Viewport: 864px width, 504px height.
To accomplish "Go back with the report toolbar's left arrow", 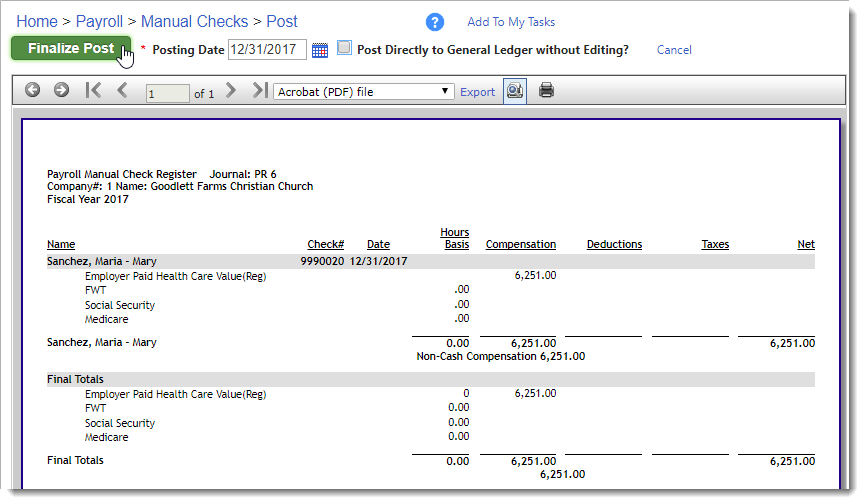I will pyautogui.click(x=33, y=90).
